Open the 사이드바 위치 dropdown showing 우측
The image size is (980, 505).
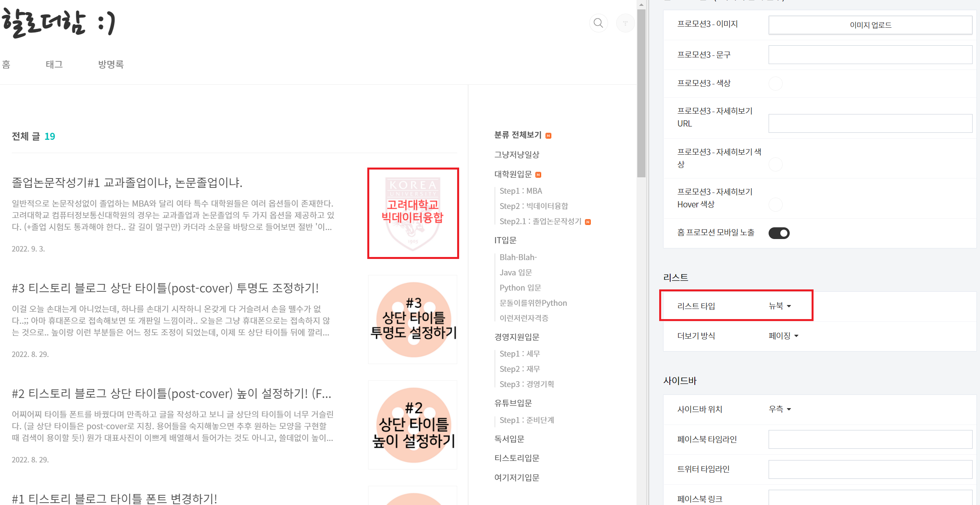(780, 409)
